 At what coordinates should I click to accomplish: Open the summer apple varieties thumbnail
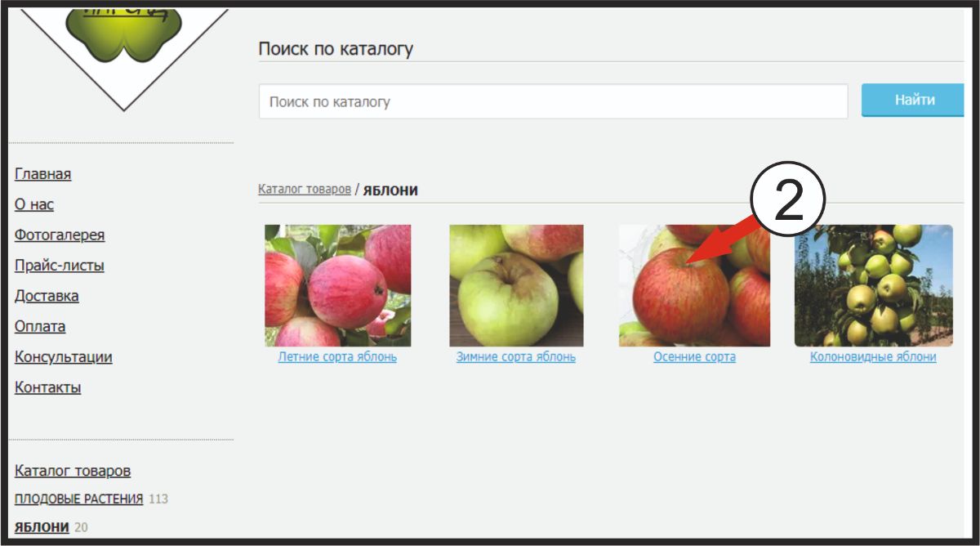(337, 285)
